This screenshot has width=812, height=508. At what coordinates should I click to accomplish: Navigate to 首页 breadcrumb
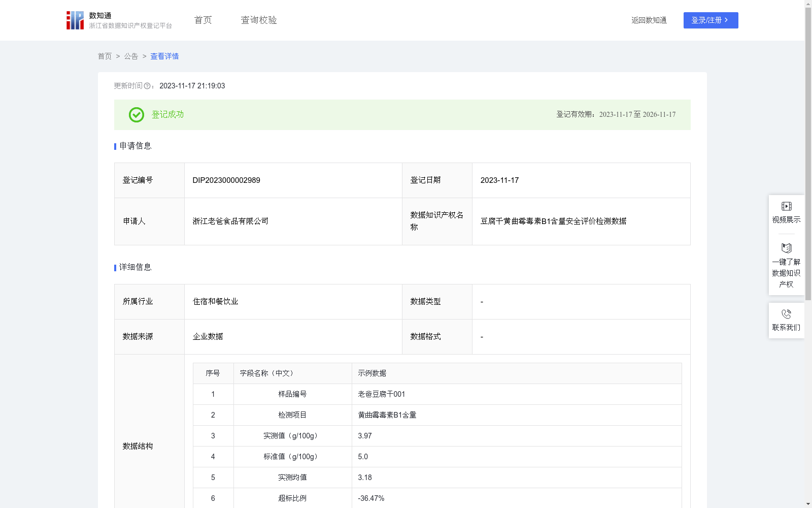click(x=105, y=56)
